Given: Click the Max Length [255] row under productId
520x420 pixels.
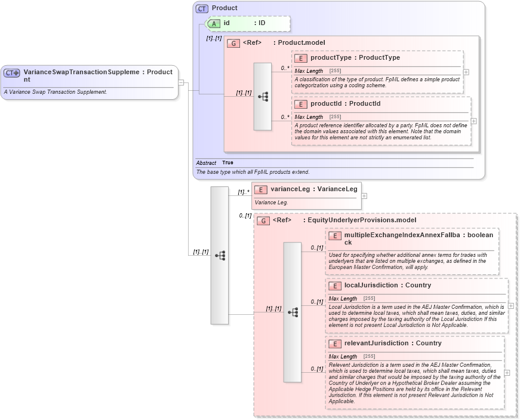Looking at the screenshot, I should point(318,117).
